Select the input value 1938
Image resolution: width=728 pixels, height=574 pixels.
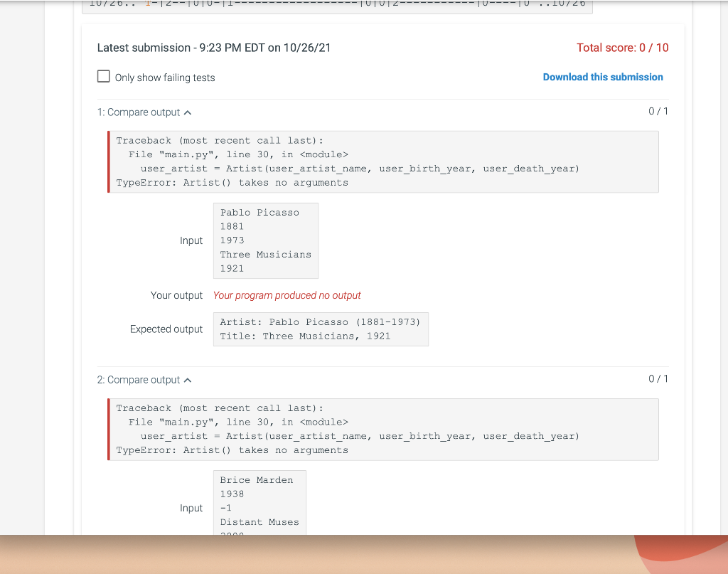pyautogui.click(x=232, y=494)
